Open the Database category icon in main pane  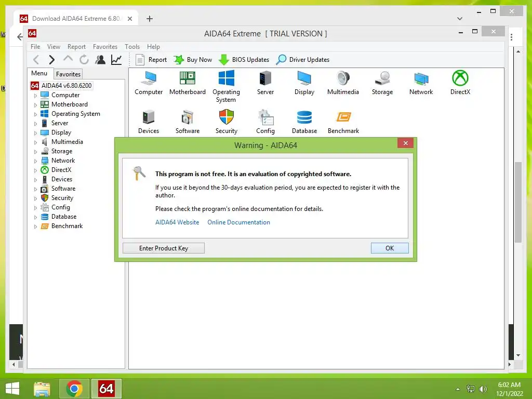(x=304, y=122)
